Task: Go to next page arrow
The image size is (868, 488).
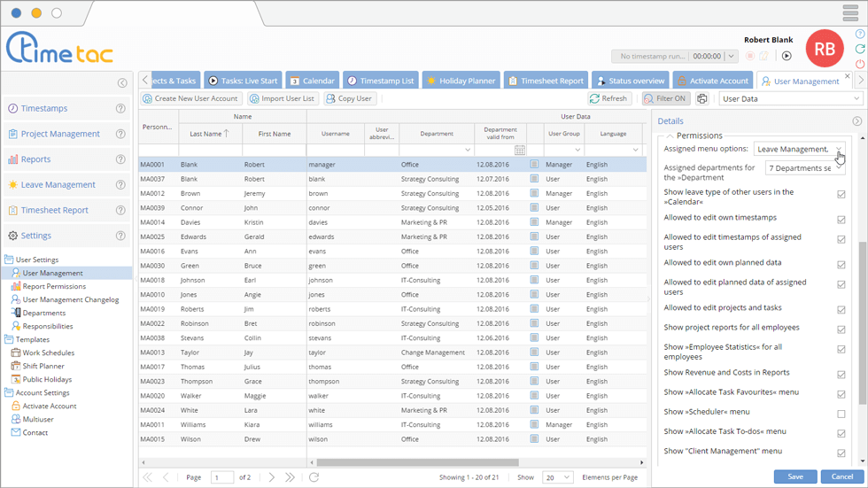Action: pos(271,477)
